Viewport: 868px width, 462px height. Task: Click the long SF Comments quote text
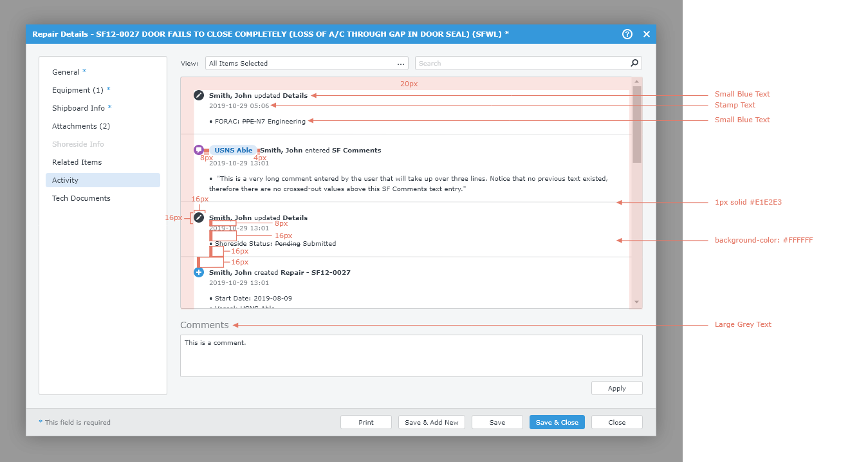pos(409,183)
